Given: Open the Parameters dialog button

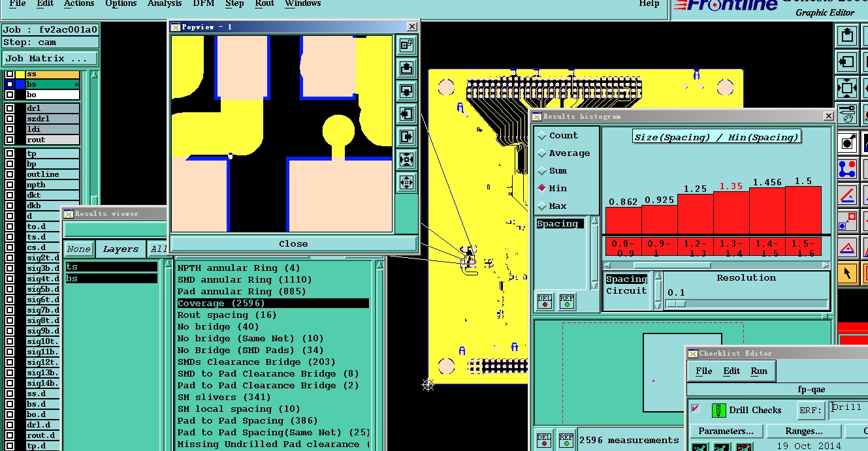Looking at the screenshot, I should click(726, 431).
